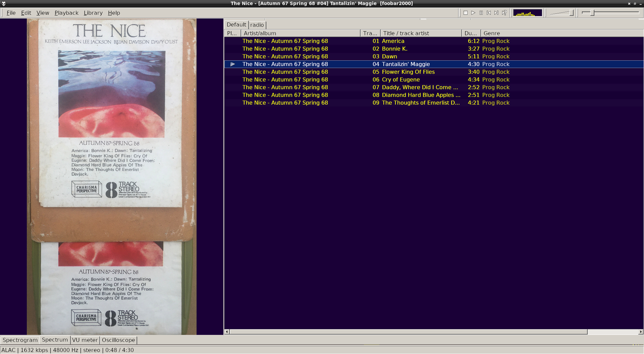Click the scrollbar left arrow
Image resolution: width=644 pixels, height=354 pixels.
tap(227, 332)
